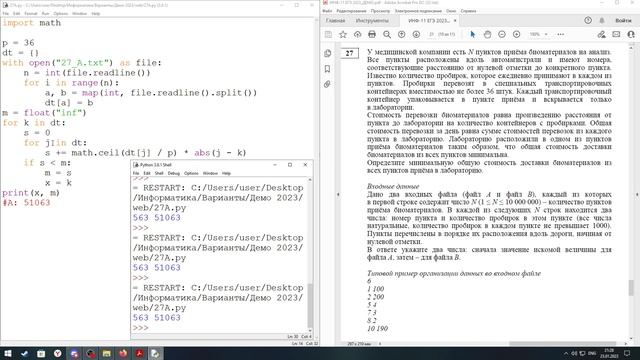Click the final >>> prompt in the shell

coord(140,328)
